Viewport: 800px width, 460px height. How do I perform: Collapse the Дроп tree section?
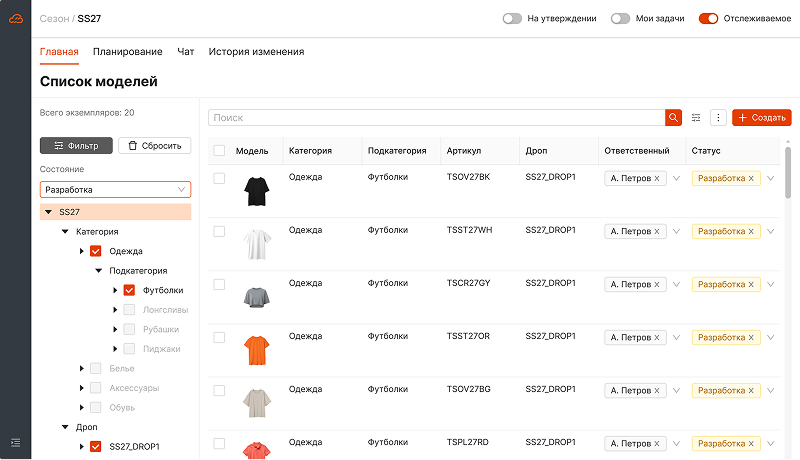(65, 427)
